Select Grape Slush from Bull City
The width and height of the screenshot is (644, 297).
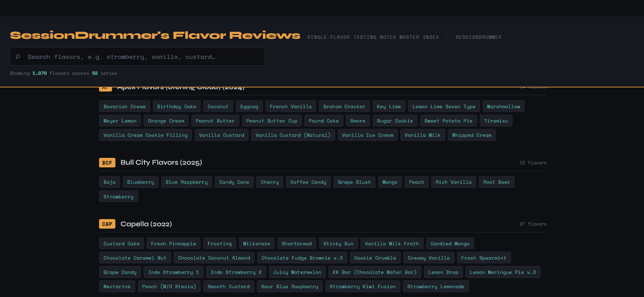click(x=354, y=182)
